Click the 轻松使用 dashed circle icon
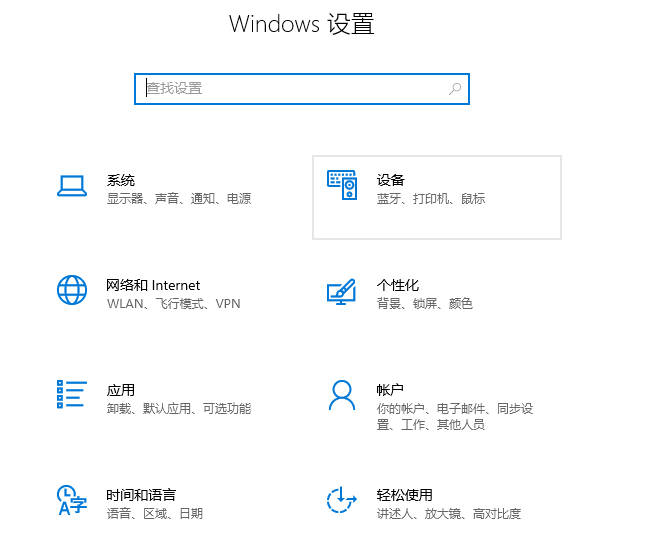The height and width of the screenshot is (533, 655). (x=341, y=500)
